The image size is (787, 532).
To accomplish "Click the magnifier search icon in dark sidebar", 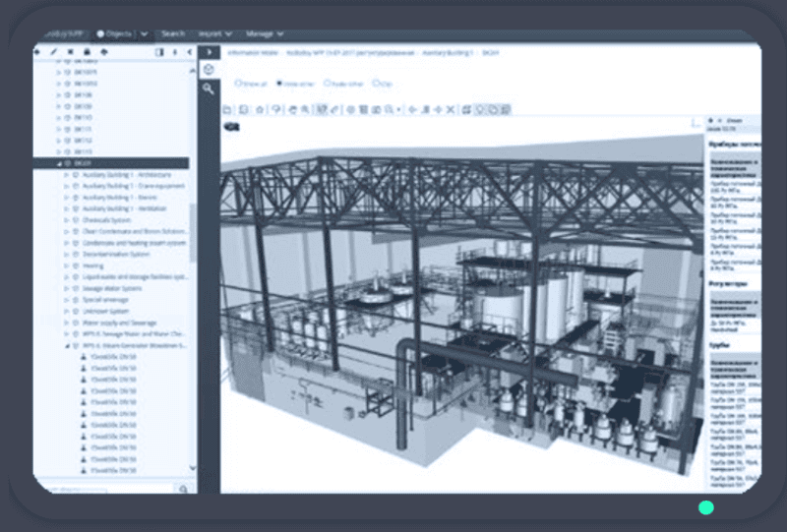I will (209, 89).
